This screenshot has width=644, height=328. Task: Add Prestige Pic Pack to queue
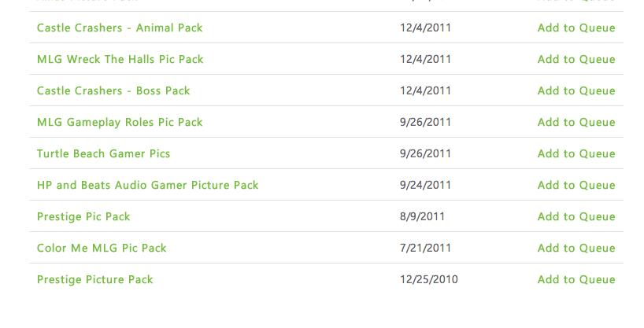(576, 216)
